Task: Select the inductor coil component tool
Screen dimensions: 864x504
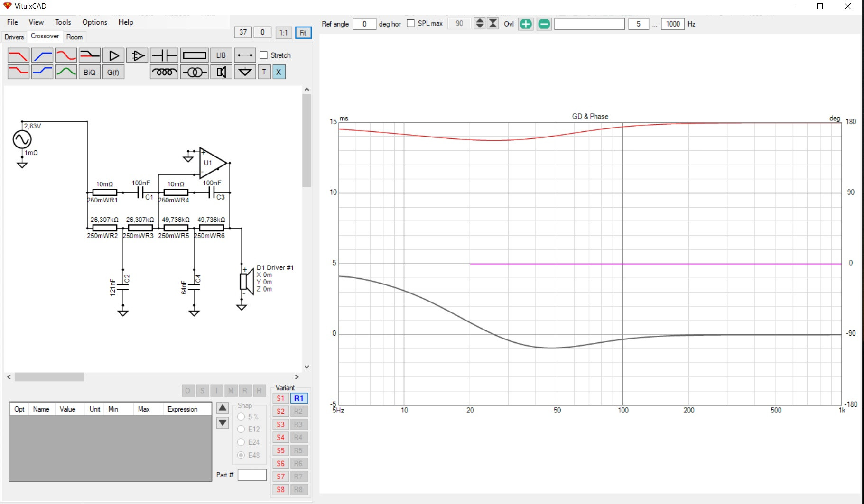Action: [x=164, y=72]
